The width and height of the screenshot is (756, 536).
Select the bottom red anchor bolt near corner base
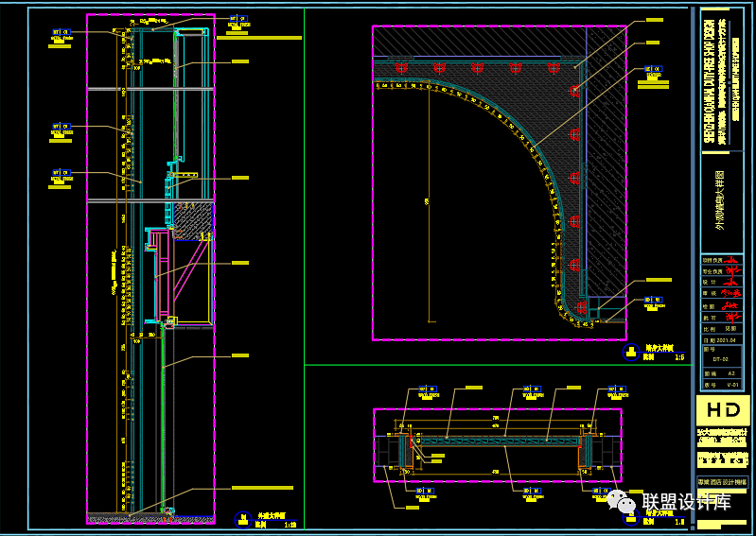tap(578, 305)
